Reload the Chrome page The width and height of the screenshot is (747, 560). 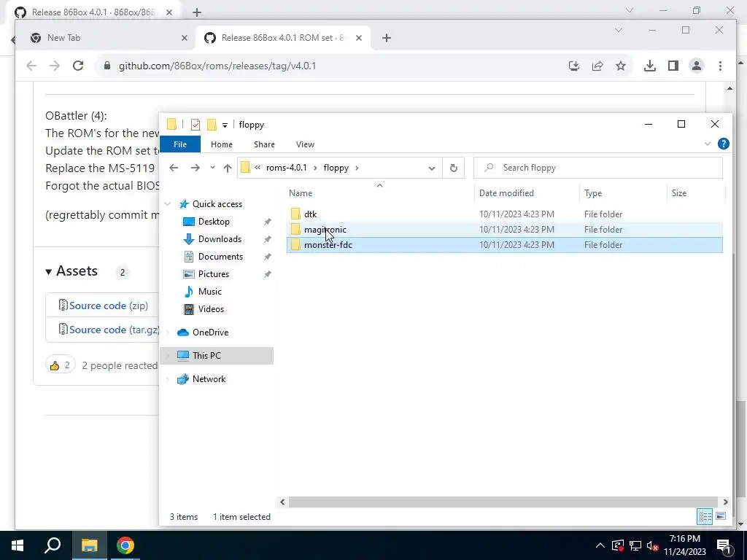[78, 66]
